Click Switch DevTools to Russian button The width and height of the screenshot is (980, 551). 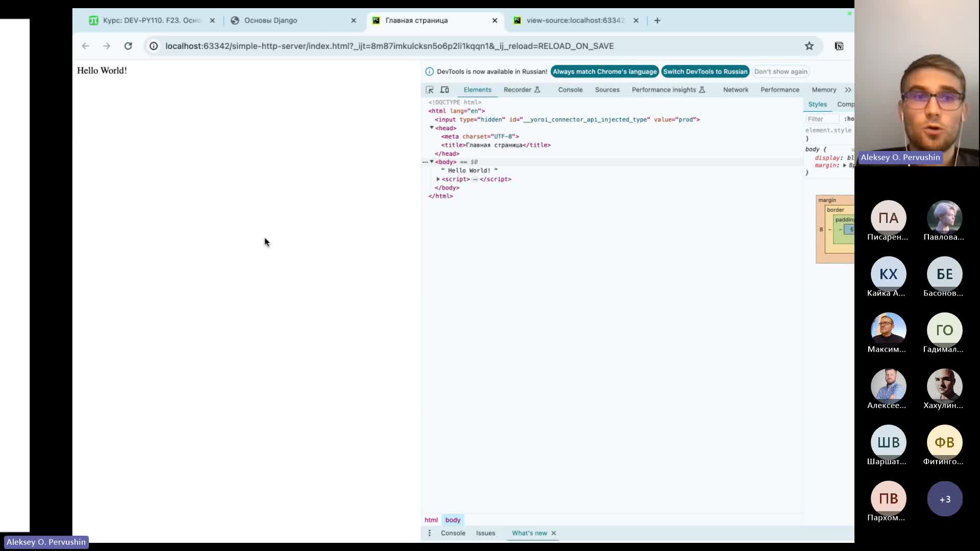[x=705, y=71]
